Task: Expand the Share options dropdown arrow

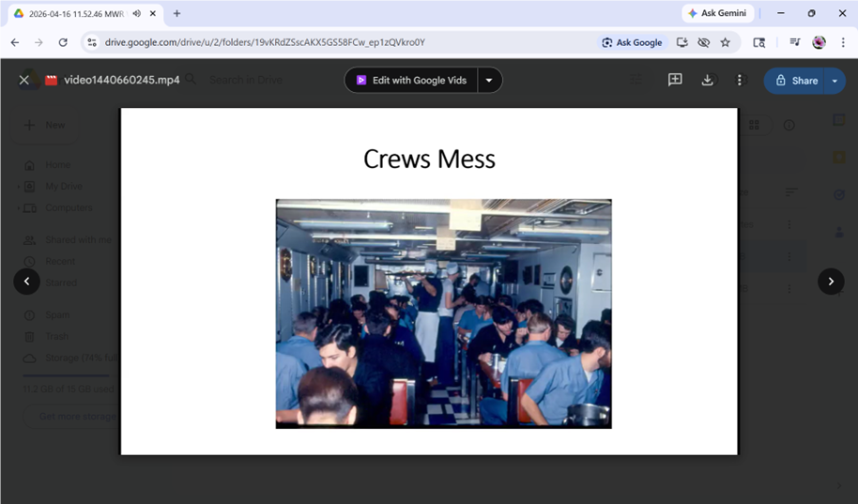Action: tap(835, 81)
